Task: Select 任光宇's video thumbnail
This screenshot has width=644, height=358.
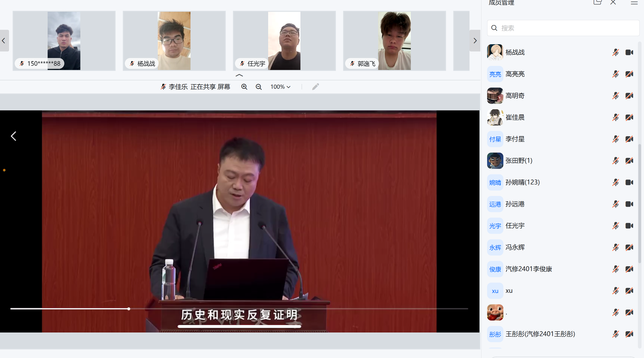Action: tap(284, 41)
